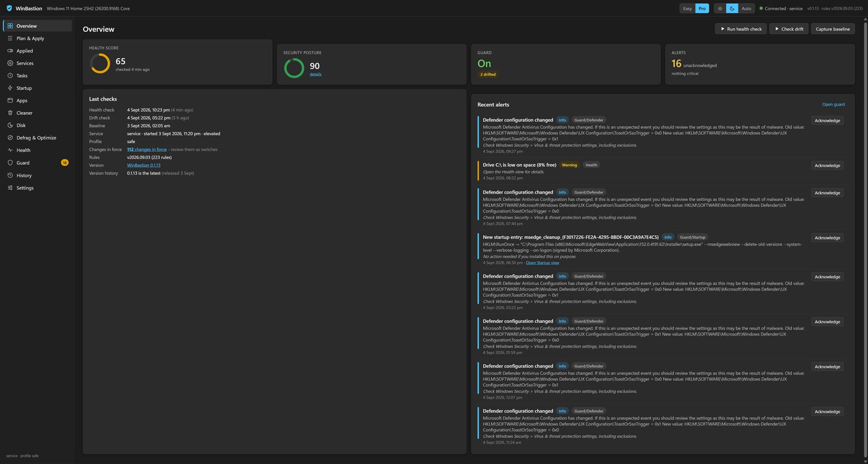The height and width of the screenshot is (464, 868).
Task: Click the Applied toggle-shaped sidebar icon
Action: (10, 51)
